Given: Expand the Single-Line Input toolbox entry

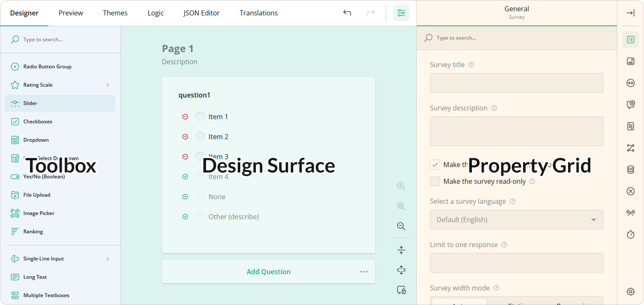Looking at the screenshot, I should pos(108,258).
